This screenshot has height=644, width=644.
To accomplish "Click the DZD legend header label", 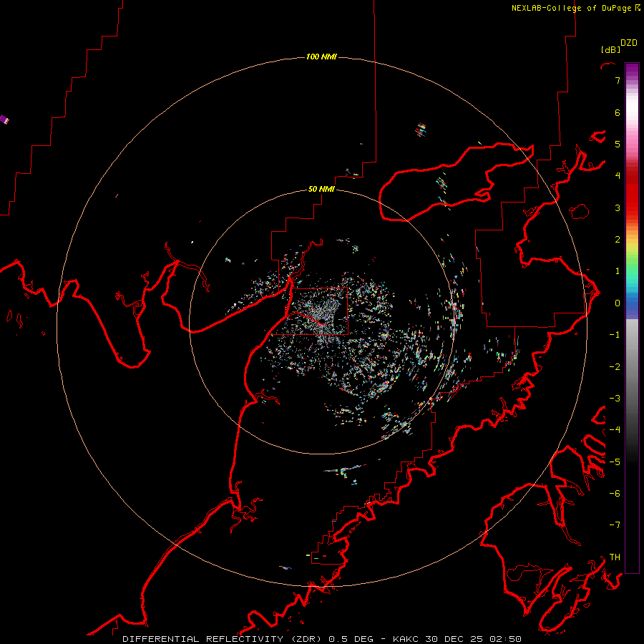I will 629,43.
